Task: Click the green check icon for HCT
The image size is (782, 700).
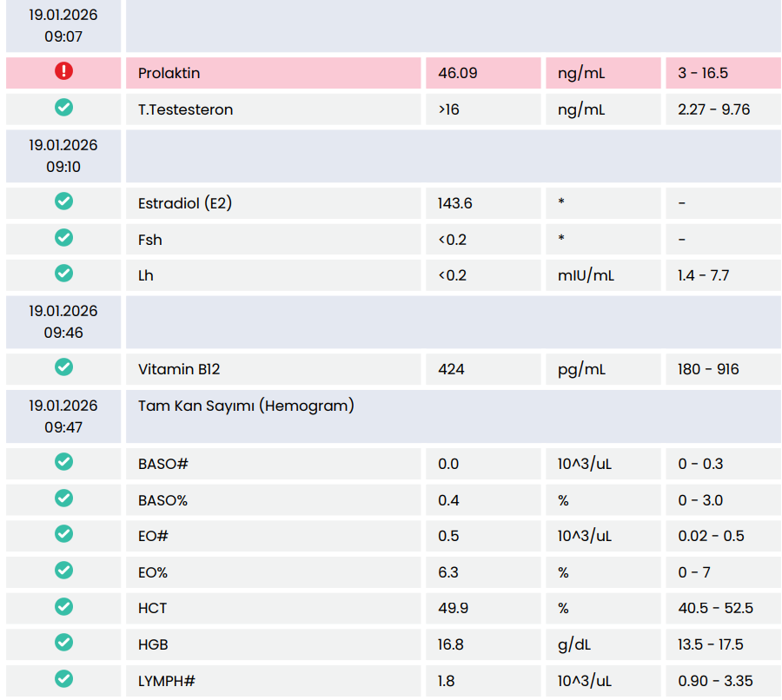Action: click(x=63, y=606)
